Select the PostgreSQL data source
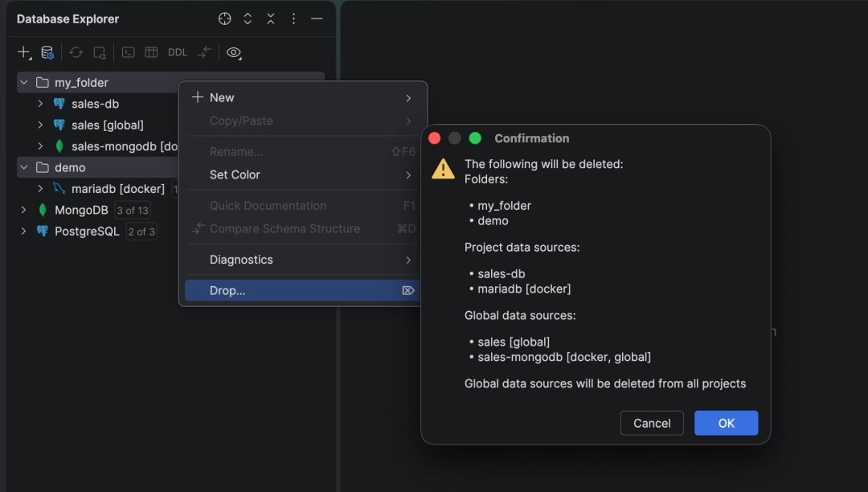This screenshot has height=492, width=868. [x=87, y=232]
